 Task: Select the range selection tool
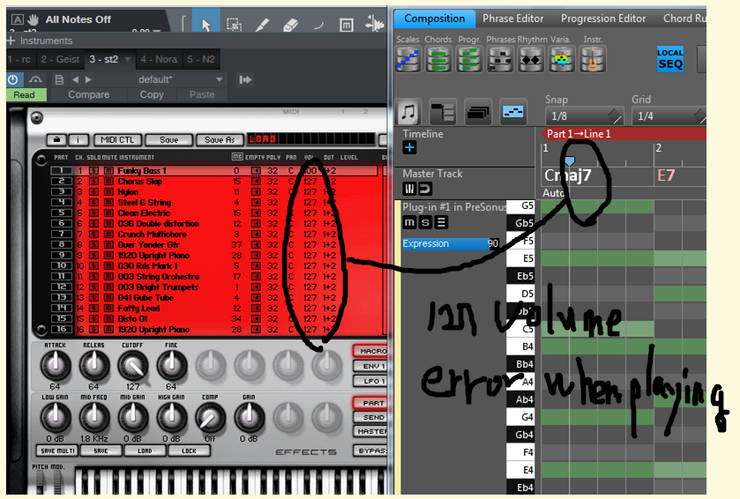[234, 25]
